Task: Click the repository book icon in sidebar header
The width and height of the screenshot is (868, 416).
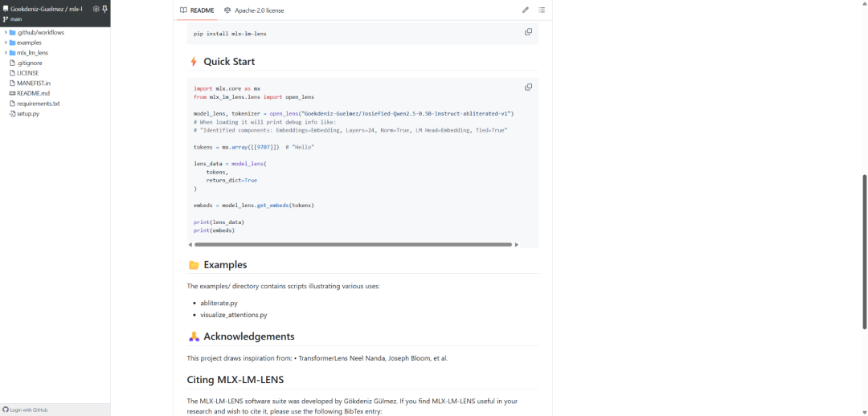Action: [6, 9]
